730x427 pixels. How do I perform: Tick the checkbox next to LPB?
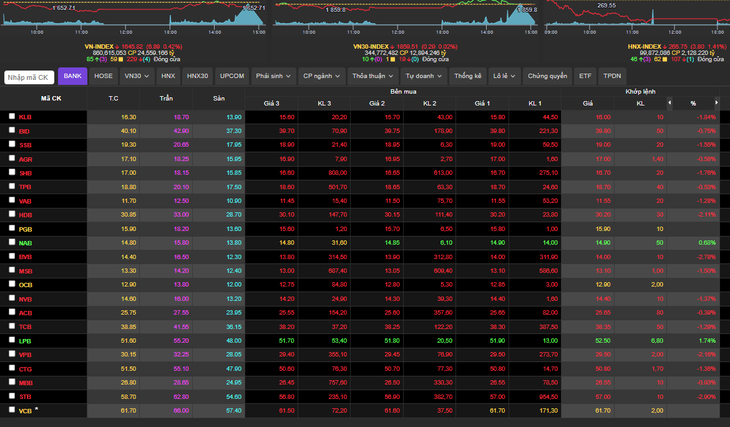(x=12, y=340)
